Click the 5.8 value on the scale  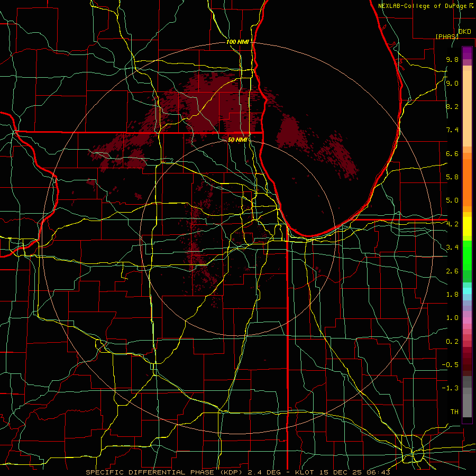tap(452, 177)
